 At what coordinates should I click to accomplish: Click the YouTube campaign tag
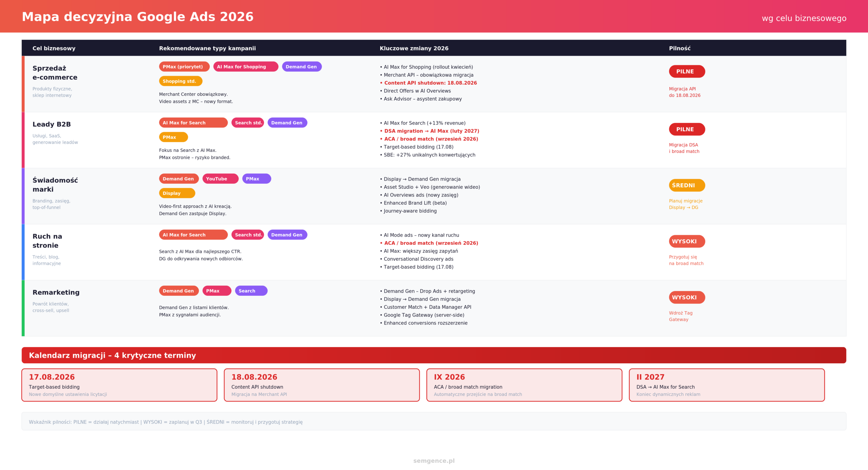220,179
